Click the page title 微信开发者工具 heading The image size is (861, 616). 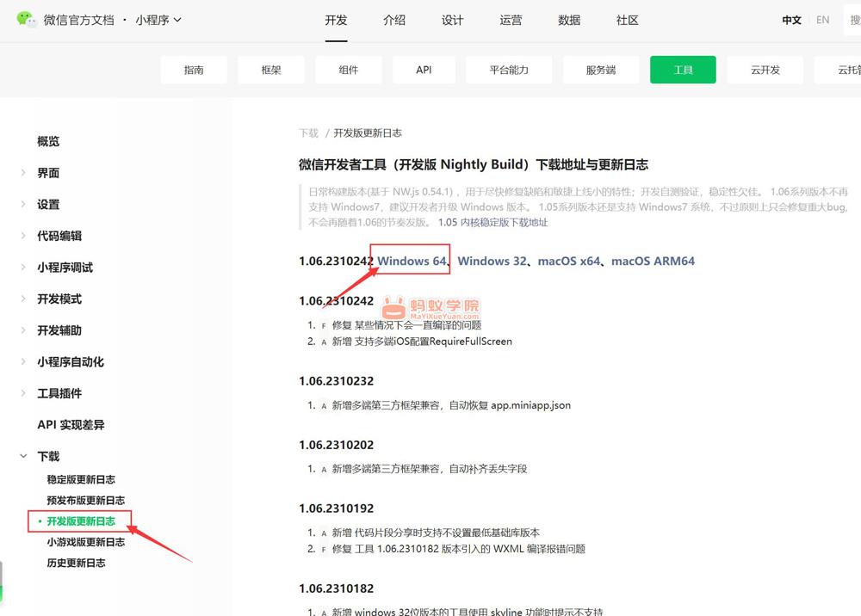[474, 164]
